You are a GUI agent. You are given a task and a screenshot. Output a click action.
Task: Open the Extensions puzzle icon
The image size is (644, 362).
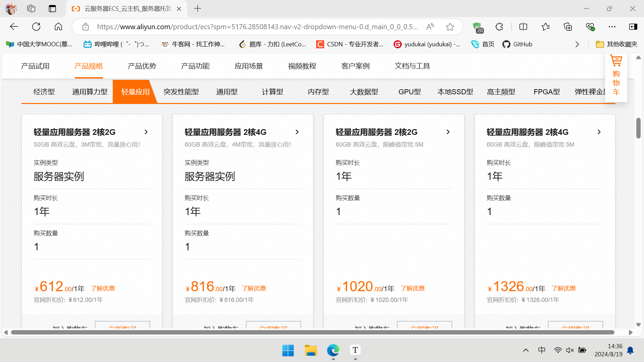click(x=499, y=27)
